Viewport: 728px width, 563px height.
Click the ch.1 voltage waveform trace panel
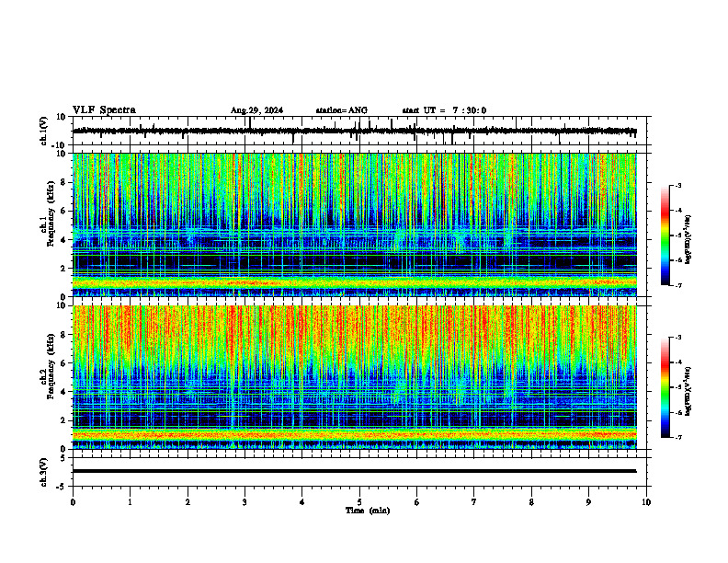point(361,131)
